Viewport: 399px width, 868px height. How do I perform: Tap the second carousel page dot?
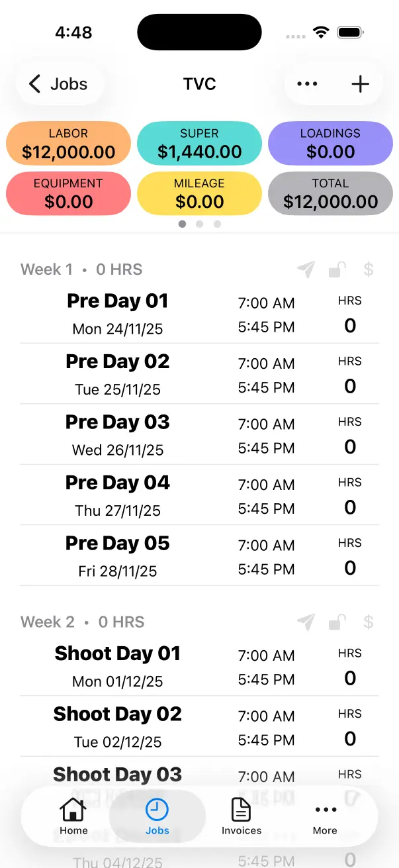click(x=199, y=224)
